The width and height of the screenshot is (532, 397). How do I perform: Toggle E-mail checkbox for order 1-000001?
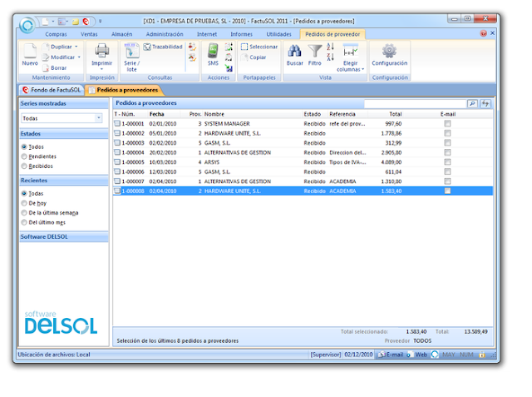click(x=447, y=124)
